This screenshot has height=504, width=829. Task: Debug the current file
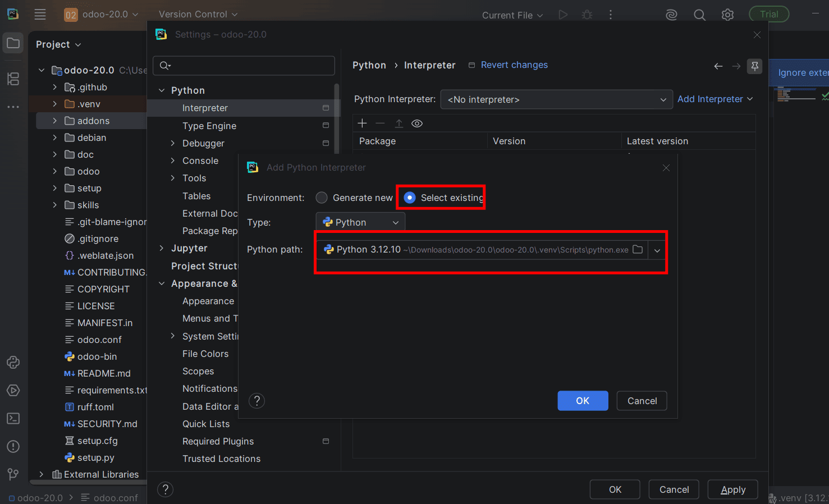click(x=587, y=15)
